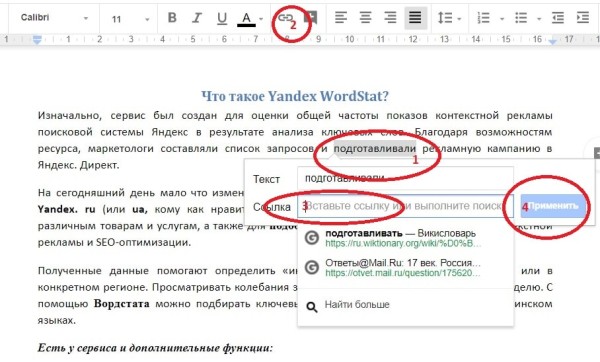This screenshot has height=362, width=600.
Task: Expand numbered list style dropdown arrow
Action: click(x=502, y=19)
